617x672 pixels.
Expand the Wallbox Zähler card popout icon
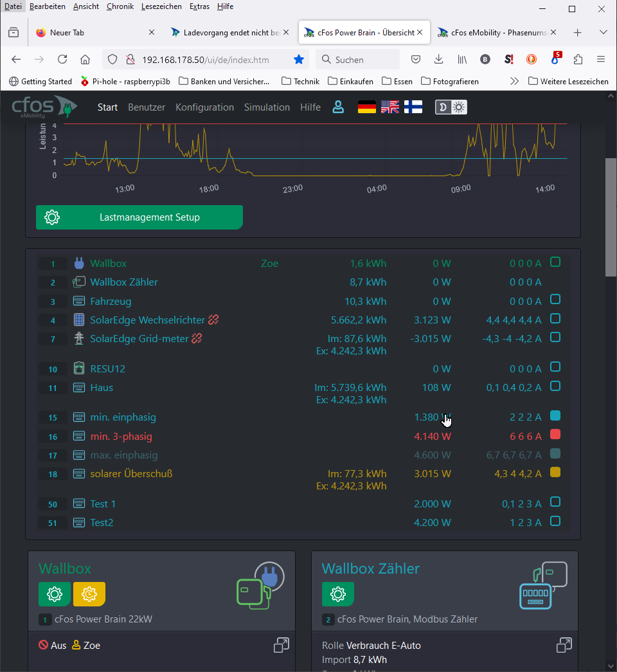point(564,645)
